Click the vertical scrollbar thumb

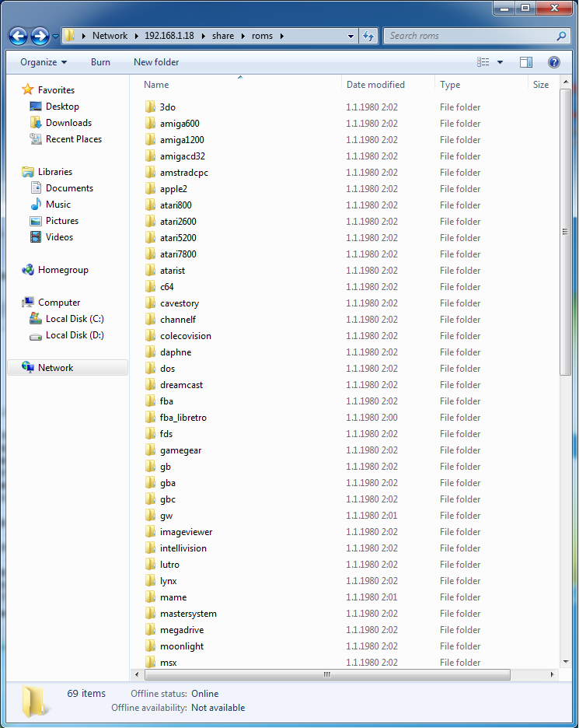(565, 232)
